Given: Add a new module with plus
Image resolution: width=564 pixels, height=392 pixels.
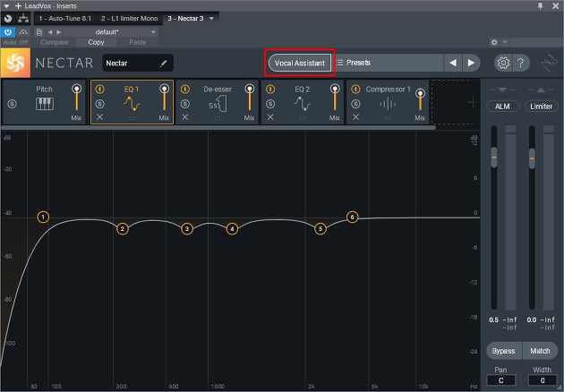Looking at the screenshot, I should [x=472, y=103].
